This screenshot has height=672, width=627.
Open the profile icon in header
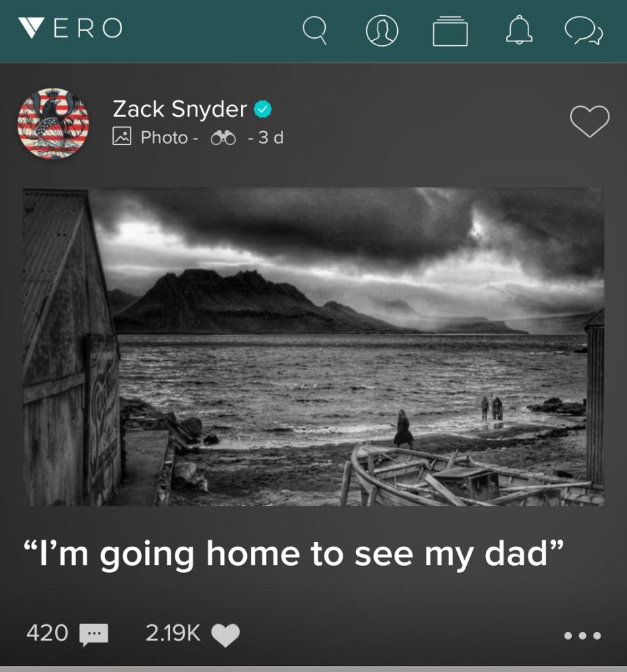(x=381, y=30)
